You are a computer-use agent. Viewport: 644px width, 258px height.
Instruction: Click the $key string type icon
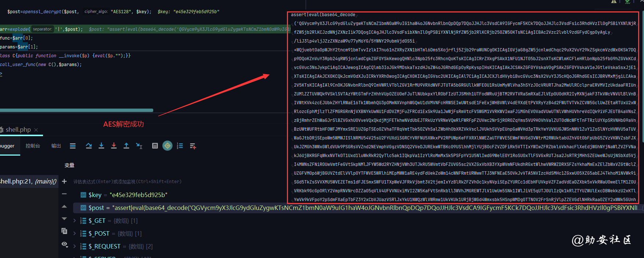(83, 195)
